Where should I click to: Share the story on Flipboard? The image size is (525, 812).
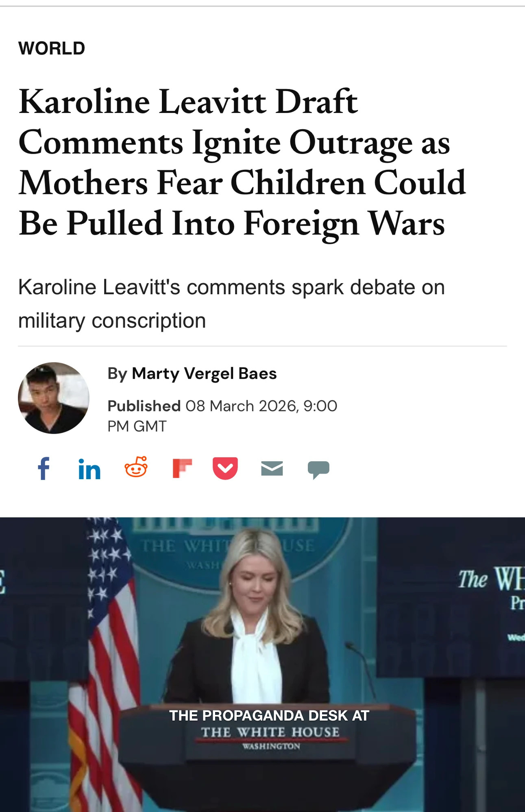182,469
